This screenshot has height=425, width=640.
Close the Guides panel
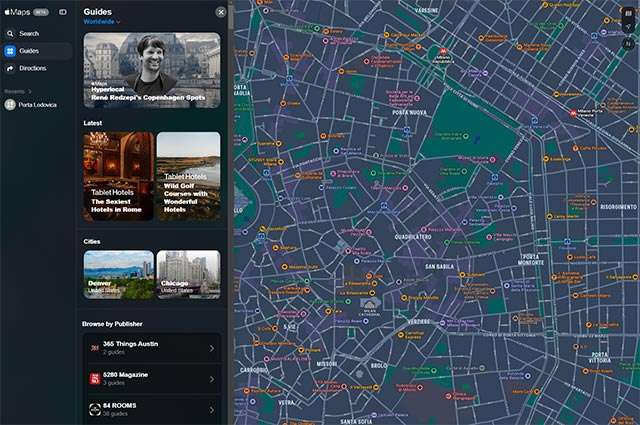tap(221, 12)
